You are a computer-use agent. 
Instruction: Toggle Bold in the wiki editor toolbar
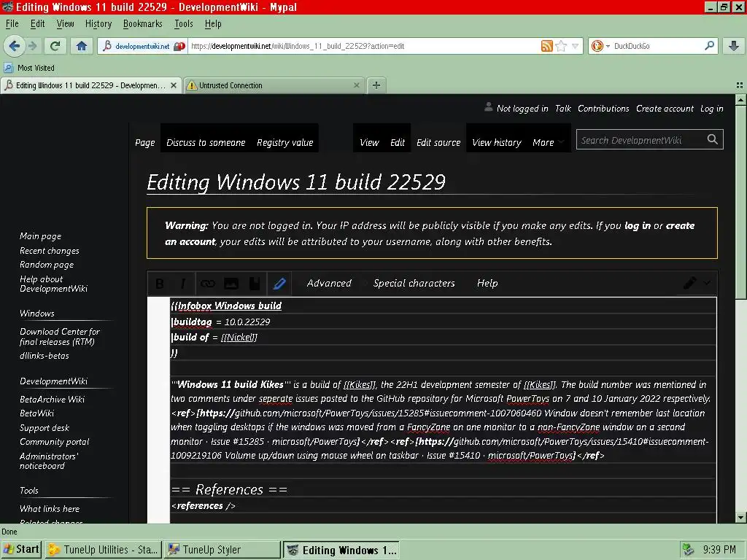[x=160, y=284]
